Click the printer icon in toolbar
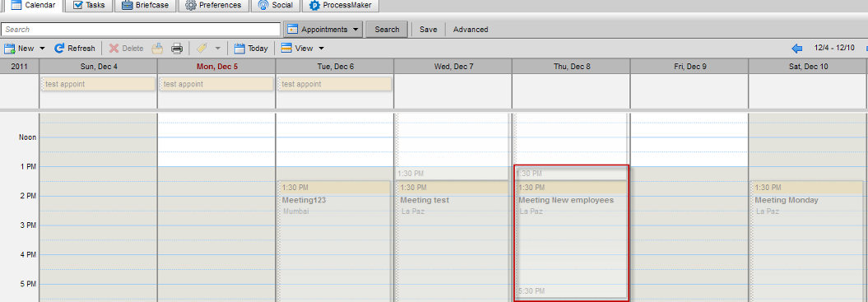The width and height of the screenshot is (868, 302). click(177, 49)
